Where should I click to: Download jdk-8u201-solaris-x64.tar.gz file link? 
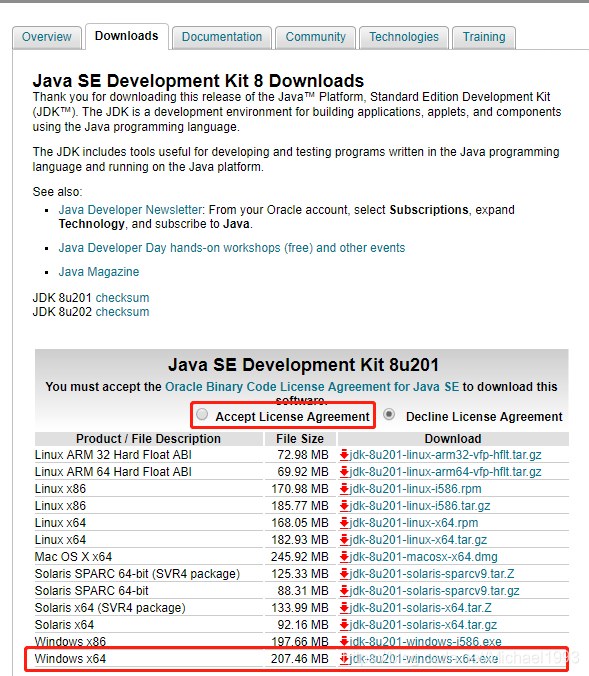tap(423, 625)
